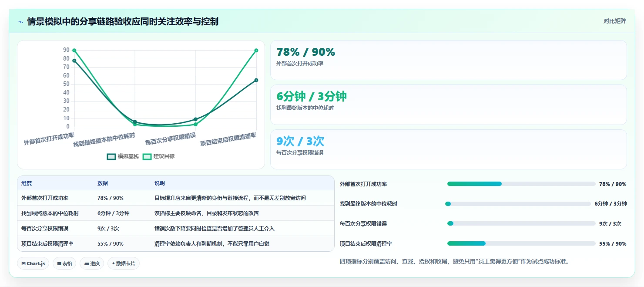The image size is (644, 287).
Task: Click the progress value 6分钟 / 3分钟
Action: click(x=611, y=204)
